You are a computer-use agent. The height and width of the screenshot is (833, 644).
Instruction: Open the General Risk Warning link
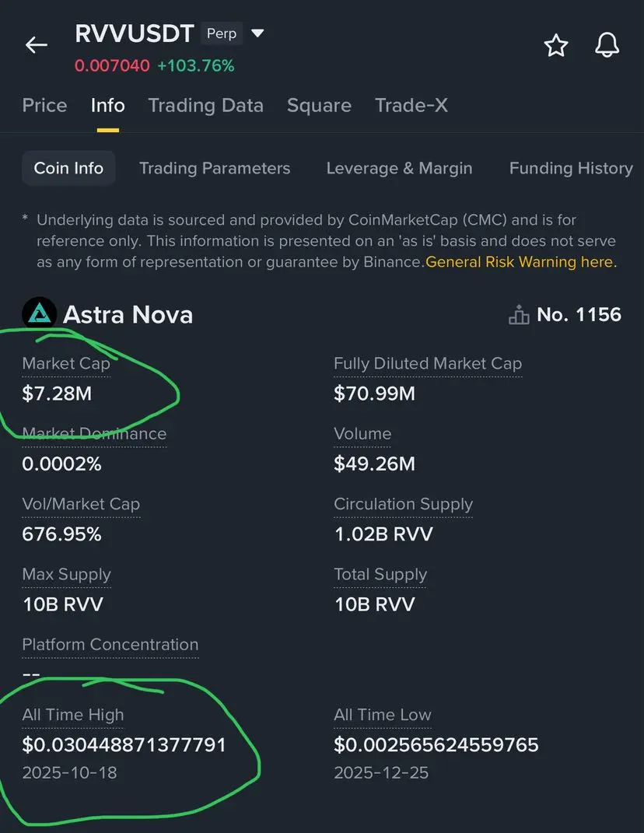click(x=520, y=262)
